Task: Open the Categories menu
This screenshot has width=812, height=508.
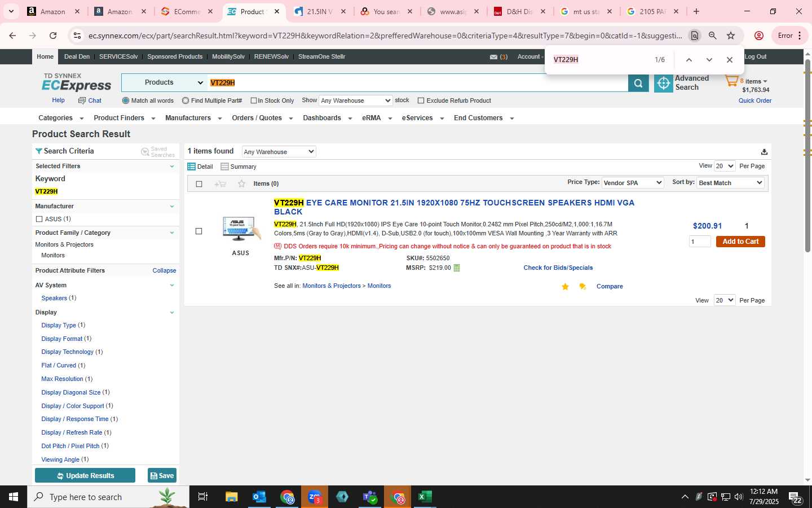Action: point(61,118)
